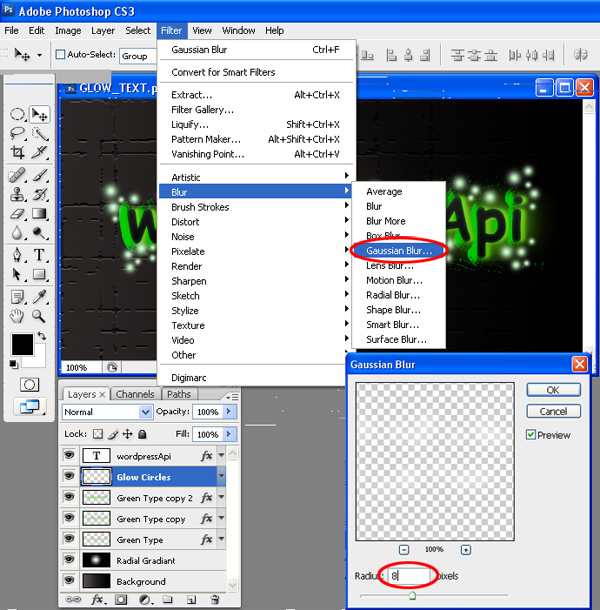This screenshot has height=610, width=600.
Task: Uncheck Preview in Gaussian Blur dialog
Action: (x=531, y=435)
